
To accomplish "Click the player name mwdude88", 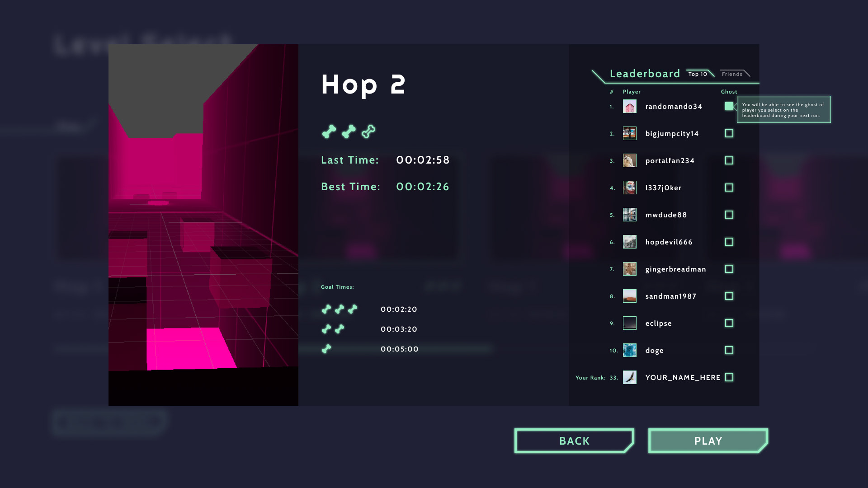I will point(666,215).
